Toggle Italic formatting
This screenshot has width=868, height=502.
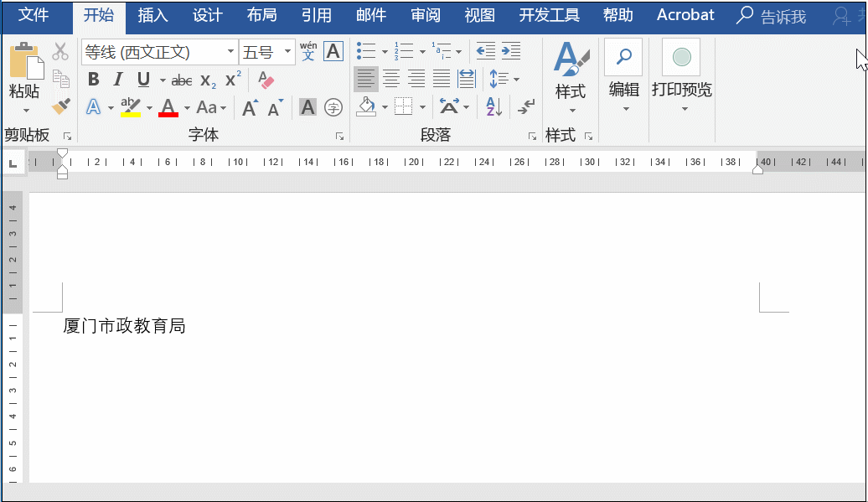[x=118, y=80]
